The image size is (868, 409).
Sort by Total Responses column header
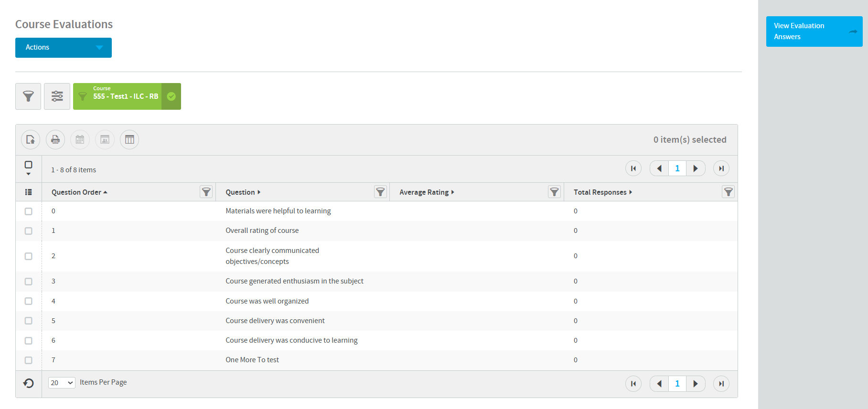click(x=603, y=192)
